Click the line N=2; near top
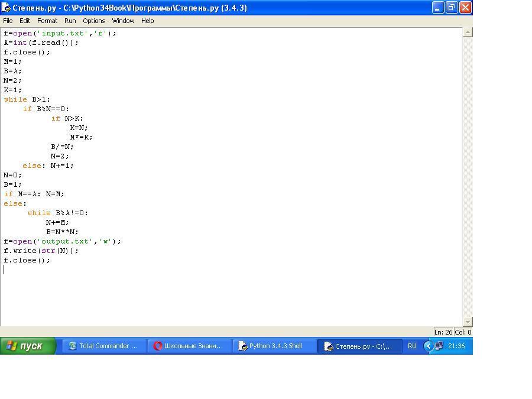Screen dimensions: 532x399 tap(12, 81)
